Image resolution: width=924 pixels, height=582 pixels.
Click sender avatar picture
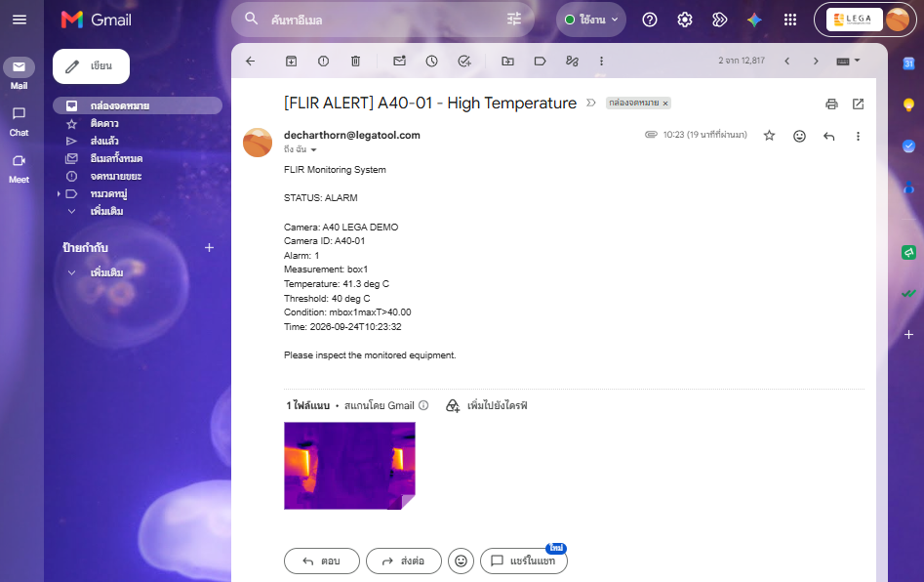pos(258,143)
